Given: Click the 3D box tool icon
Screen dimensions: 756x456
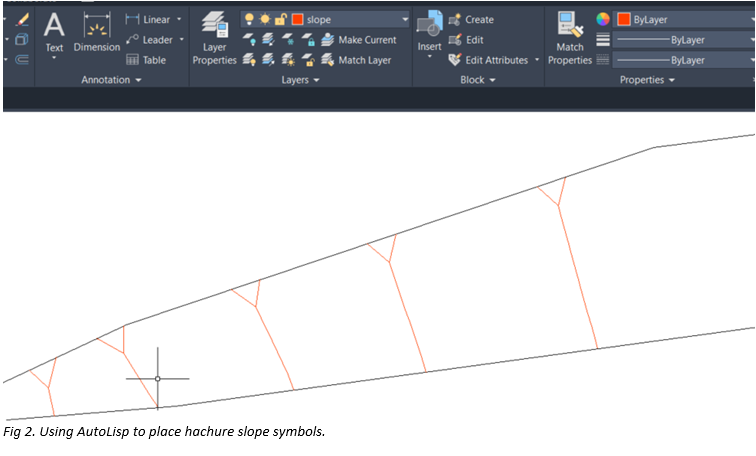Looking at the screenshot, I should (22, 40).
